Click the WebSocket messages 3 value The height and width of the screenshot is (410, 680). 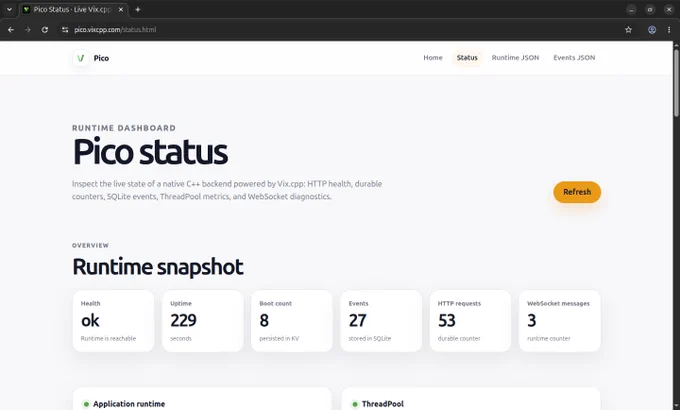[532, 321]
